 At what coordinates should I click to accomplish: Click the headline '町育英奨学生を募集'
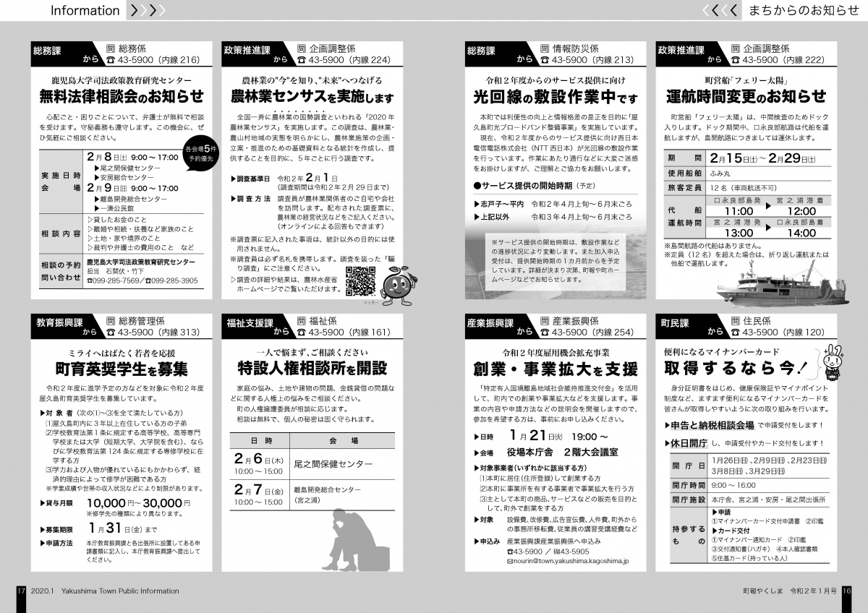pos(122,369)
